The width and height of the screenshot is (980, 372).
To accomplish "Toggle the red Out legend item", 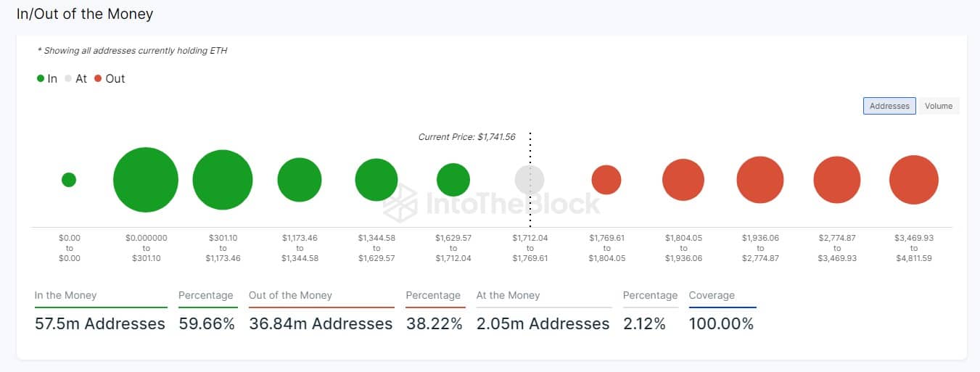I will click(x=110, y=78).
